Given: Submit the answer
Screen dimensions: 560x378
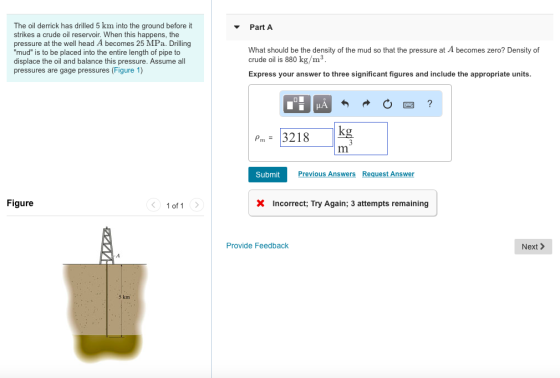Looking at the screenshot, I should (268, 174).
